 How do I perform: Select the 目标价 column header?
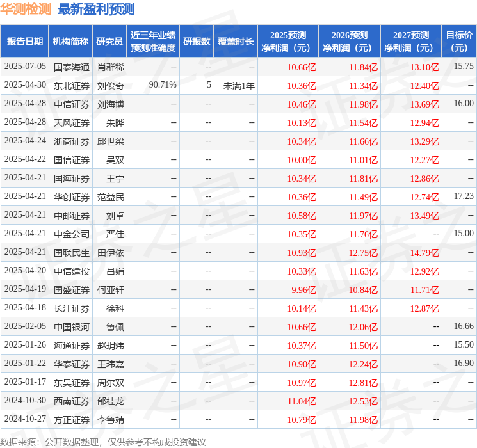click(459, 42)
